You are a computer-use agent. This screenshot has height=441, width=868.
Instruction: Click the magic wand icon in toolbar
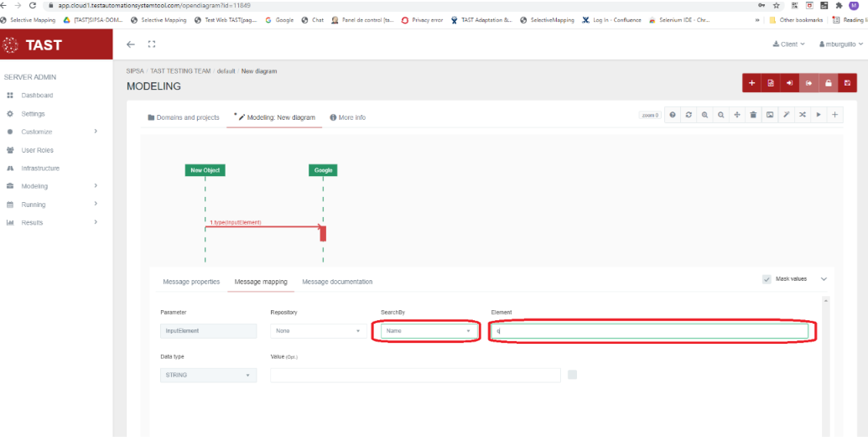coord(786,115)
